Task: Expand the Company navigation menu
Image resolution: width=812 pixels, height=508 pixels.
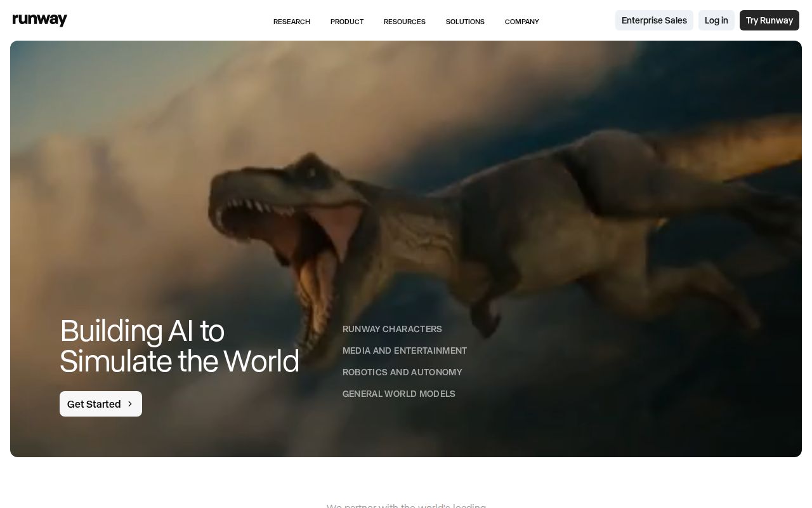Action: (x=521, y=22)
